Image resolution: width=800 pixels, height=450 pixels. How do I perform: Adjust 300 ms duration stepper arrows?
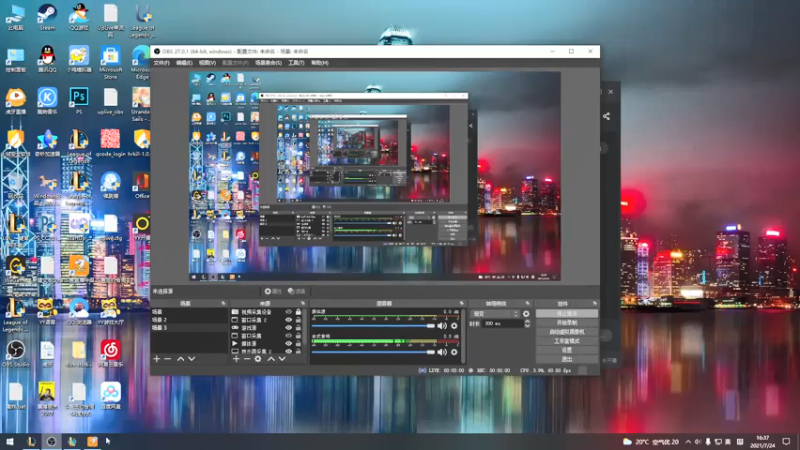point(527,323)
